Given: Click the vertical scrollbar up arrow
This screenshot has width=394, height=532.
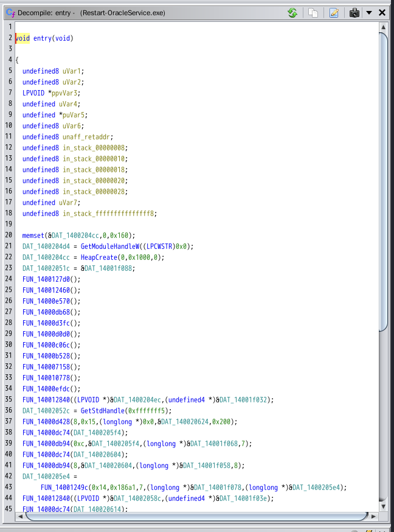Looking at the screenshot, I should (x=383, y=27).
